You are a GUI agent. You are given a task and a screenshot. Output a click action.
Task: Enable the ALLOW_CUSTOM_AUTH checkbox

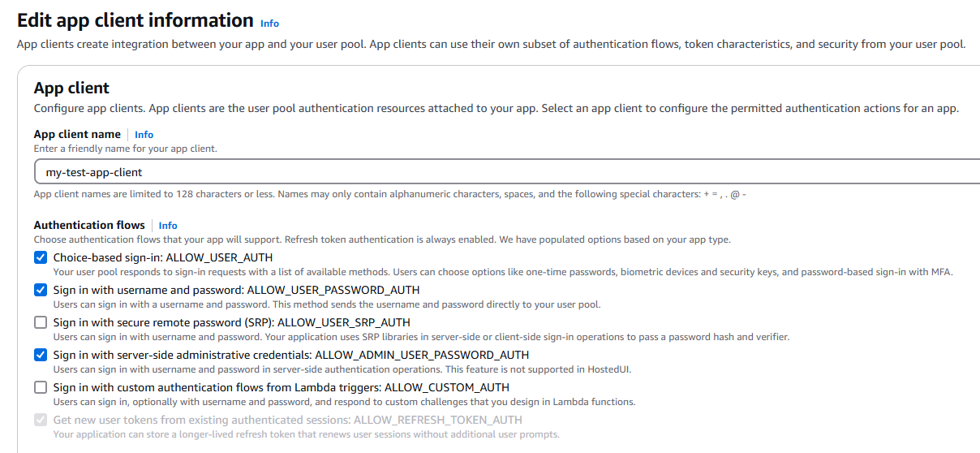(x=41, y=387)
